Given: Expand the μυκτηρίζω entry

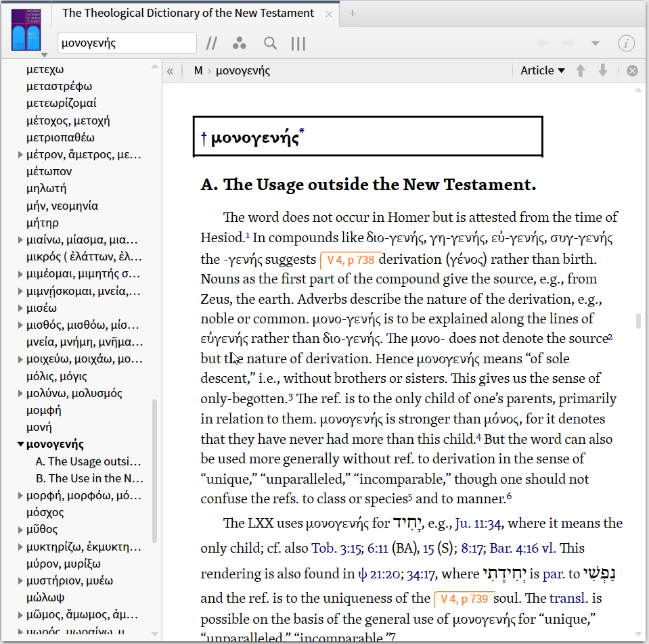Looking at the screenshot, I should [20, 547].
